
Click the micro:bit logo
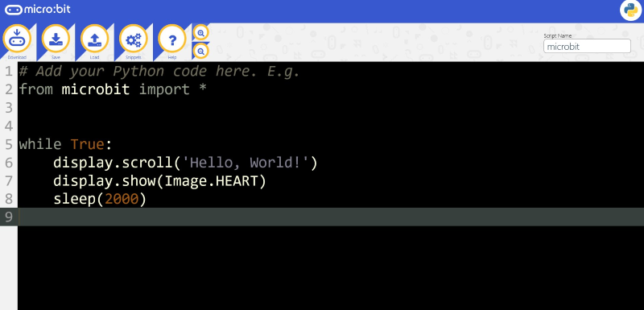(x=37, y=9)
